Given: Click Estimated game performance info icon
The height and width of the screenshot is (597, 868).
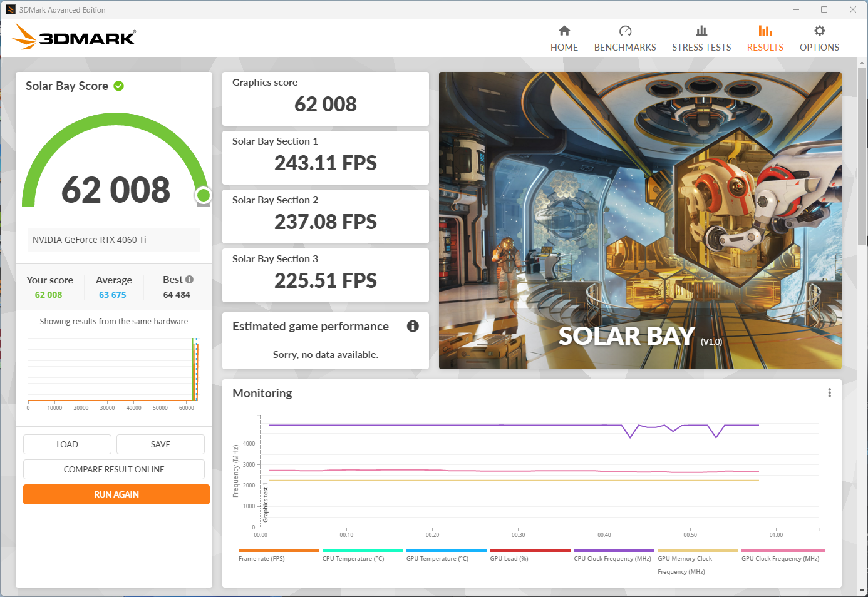Looking at the screenshot, I should [413, 326].
